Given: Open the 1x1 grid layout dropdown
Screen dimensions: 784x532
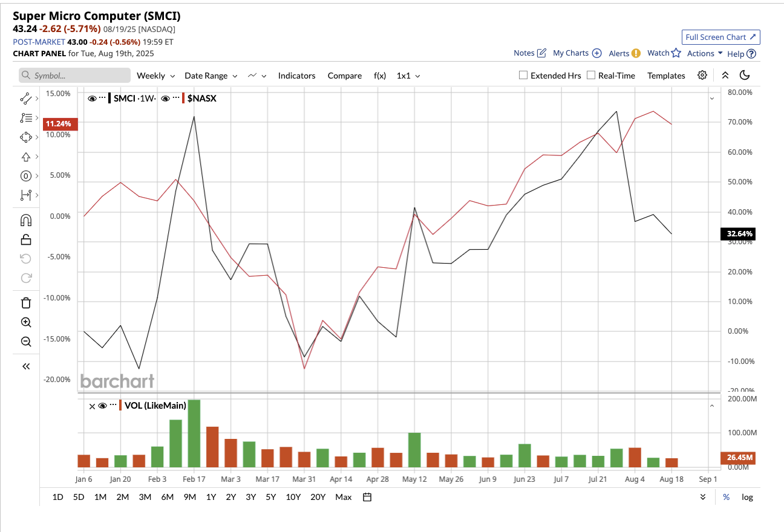Looking at the screenshot, I should click(x=408, y=76).
